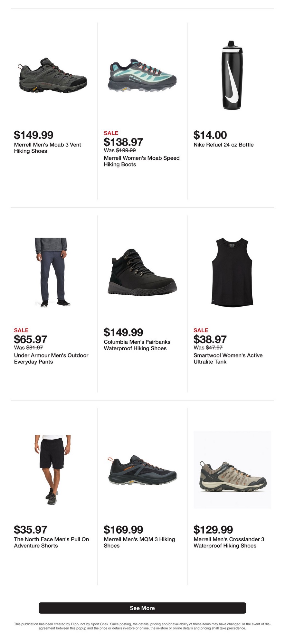Click the Merrell Crosslander 3 shoe image
285x644 pixels.
[x=232, y=470]
